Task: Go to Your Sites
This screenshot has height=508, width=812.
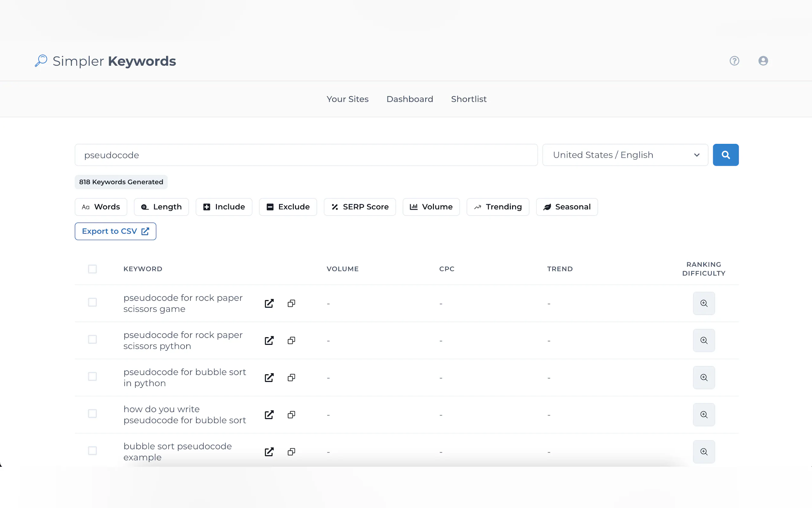Action: point(347,99)
